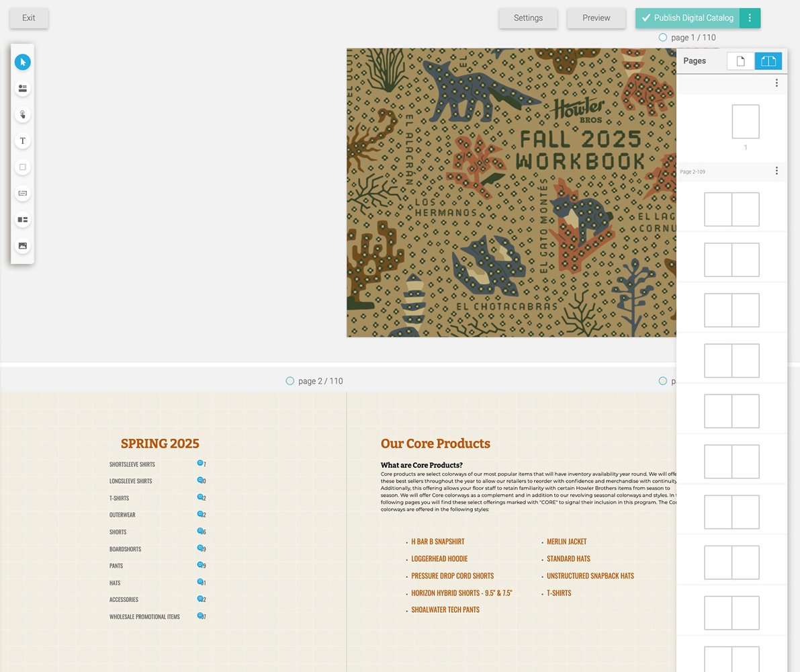Click HATS contents entry
The width and height of the screenshot is (800, 672).
coord(115,583)
